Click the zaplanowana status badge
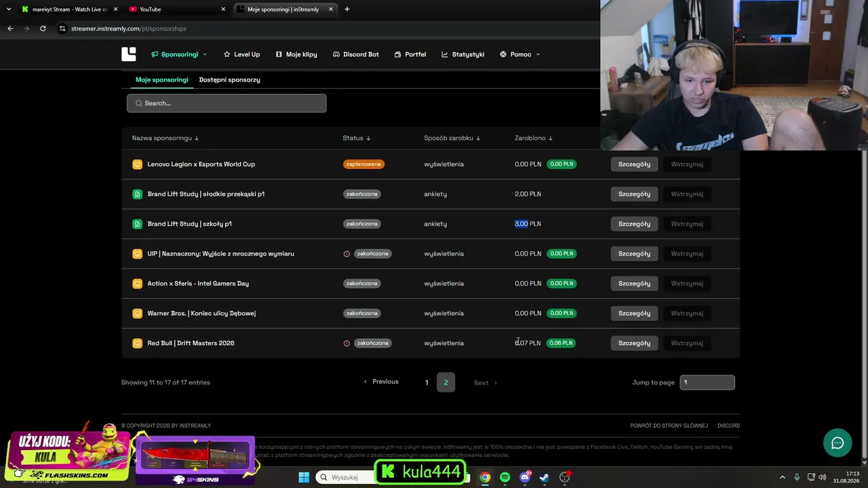 pos(363,164)
